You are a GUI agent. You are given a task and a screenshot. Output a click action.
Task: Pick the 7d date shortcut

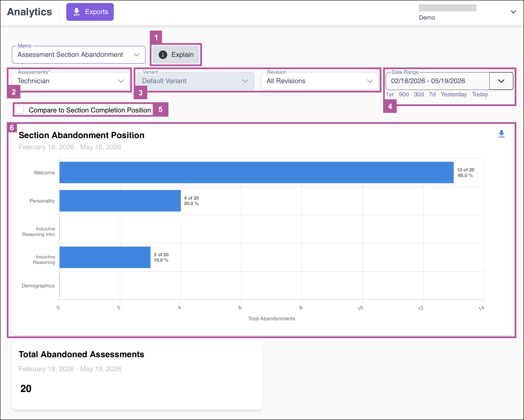(x=432, y=94)
